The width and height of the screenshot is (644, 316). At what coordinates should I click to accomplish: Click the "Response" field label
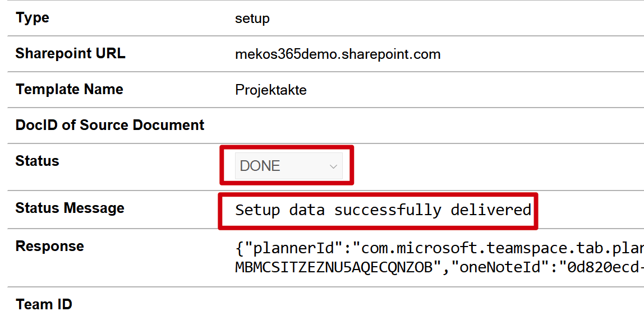(x=50, y=246)
